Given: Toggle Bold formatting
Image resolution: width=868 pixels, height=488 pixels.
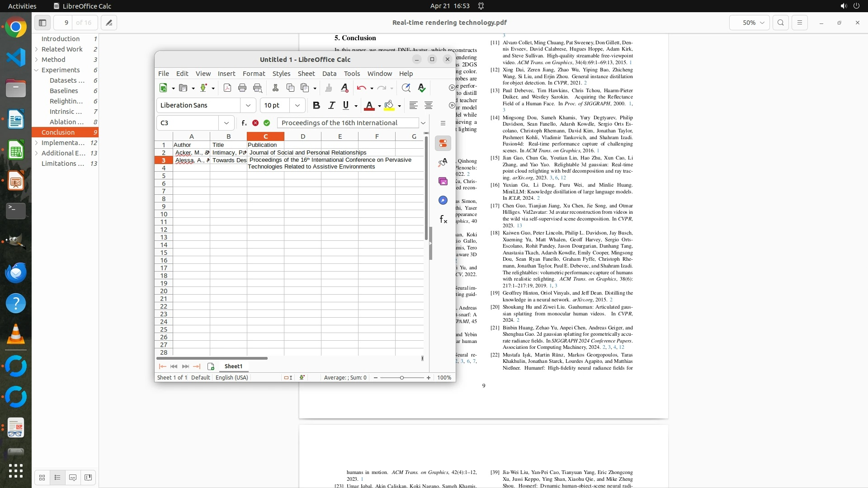Looking at the screenshot, I should (316, 105).
